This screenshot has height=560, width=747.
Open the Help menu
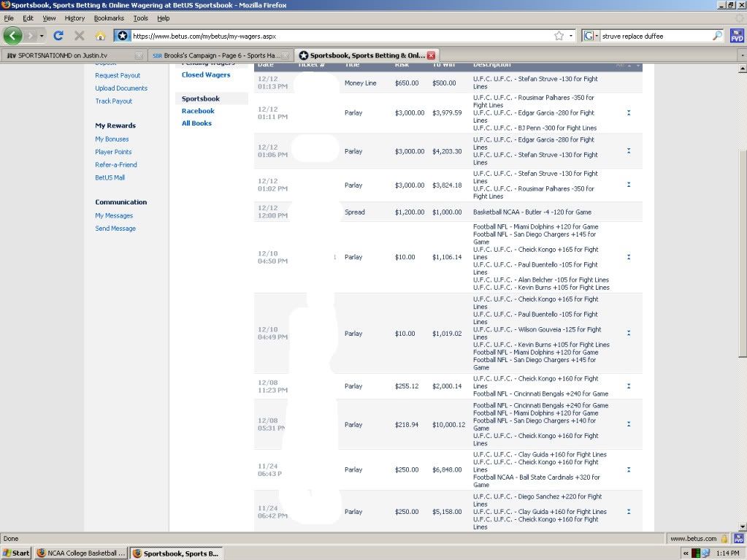(164, 18)
